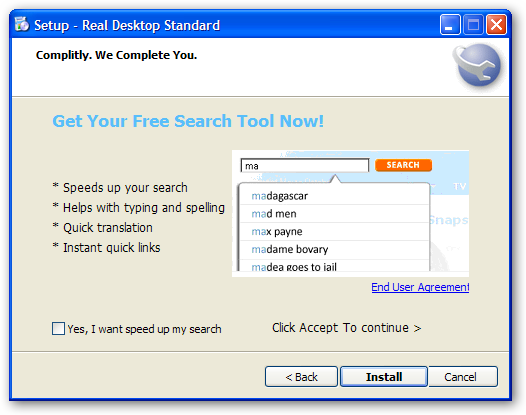Click the Install button
Image resolution: width=526 pixels, height=415 pixels.
tap(384, 377)
